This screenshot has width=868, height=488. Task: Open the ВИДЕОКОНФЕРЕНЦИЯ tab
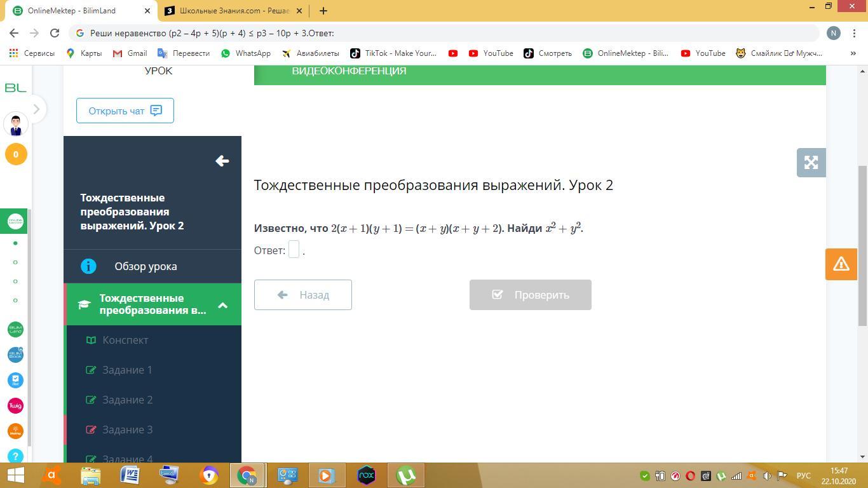(349, 71)
